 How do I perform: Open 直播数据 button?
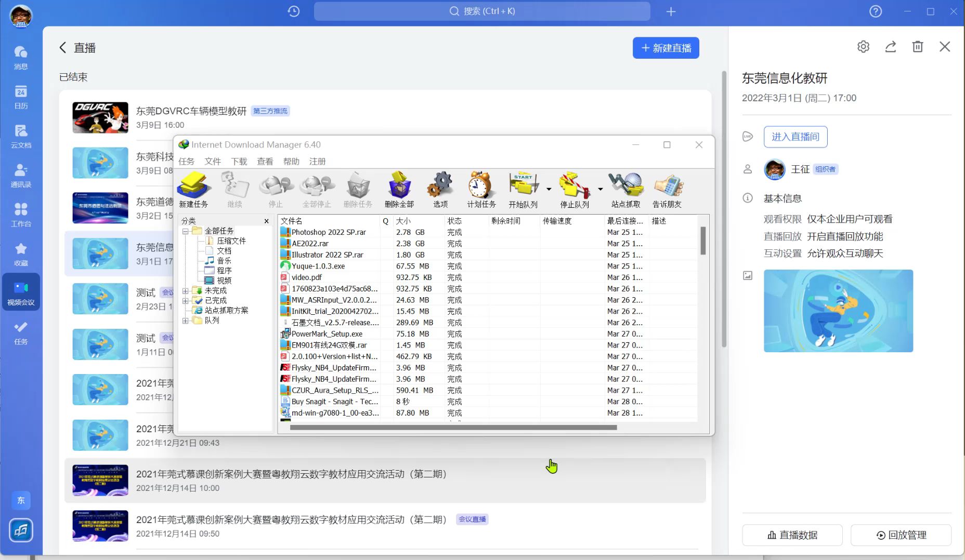pos(792,535)
